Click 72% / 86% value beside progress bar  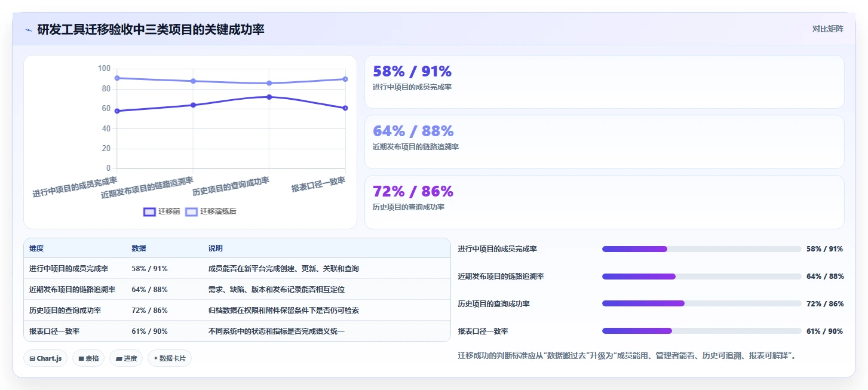824,304
